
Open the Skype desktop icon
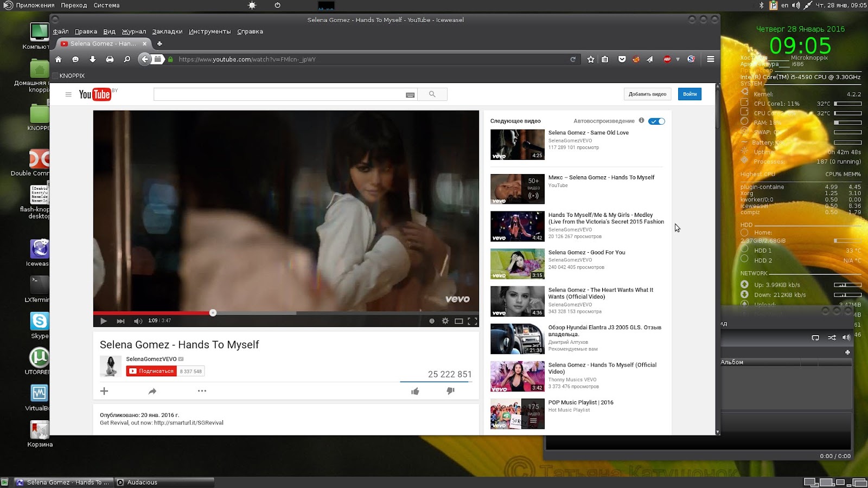[x=40, y=325]
